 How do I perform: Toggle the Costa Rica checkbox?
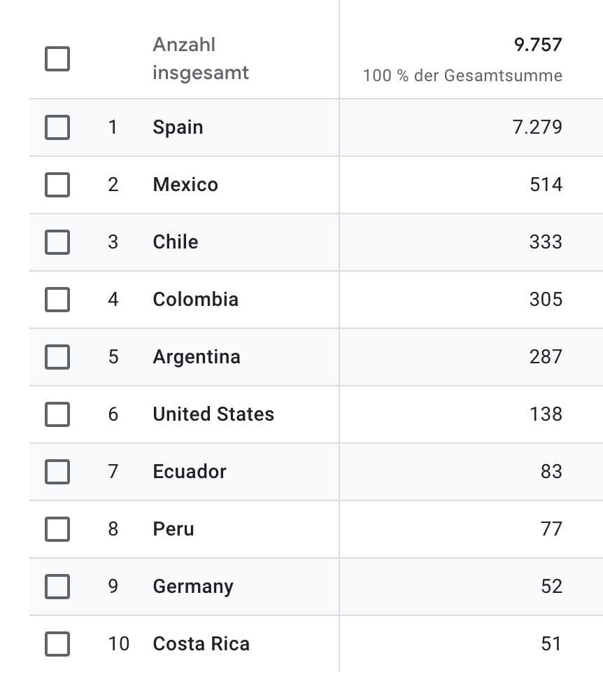[x=57, y=644]
